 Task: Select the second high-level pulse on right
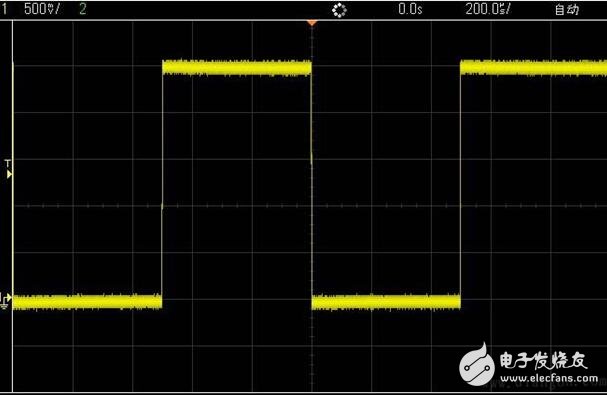click(533, 68)
